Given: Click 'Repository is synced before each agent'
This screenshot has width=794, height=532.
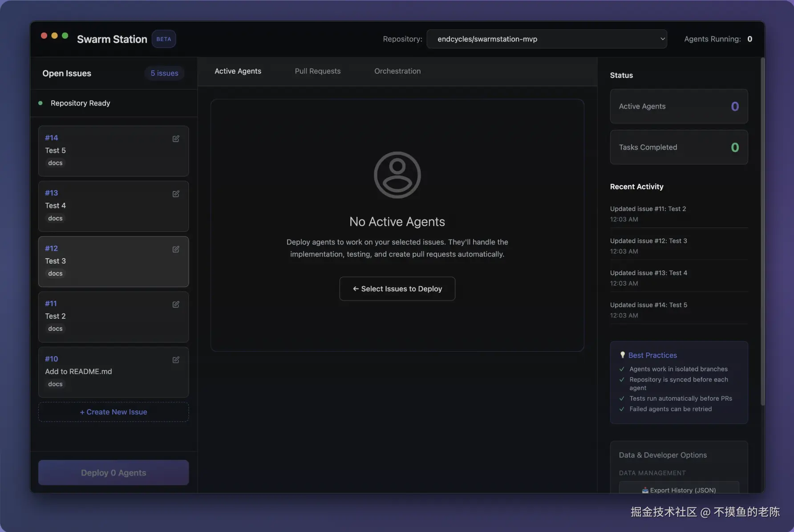Looking at the screenshot, I should tap(679, 384).
